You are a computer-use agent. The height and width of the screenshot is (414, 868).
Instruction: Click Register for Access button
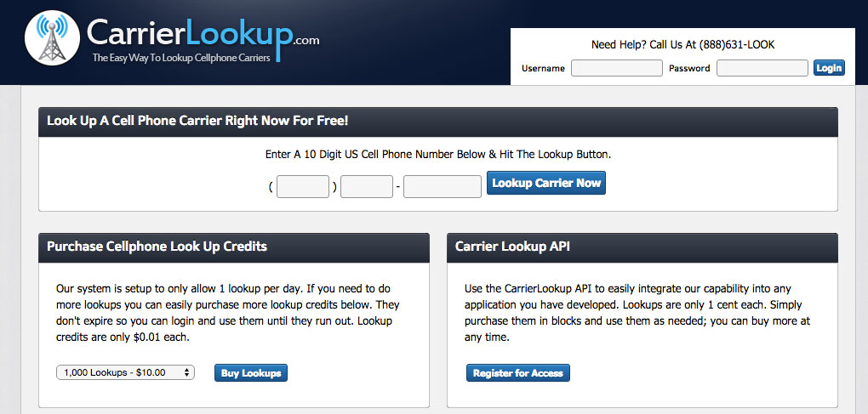pyautogui.click(x=518, y=373)
